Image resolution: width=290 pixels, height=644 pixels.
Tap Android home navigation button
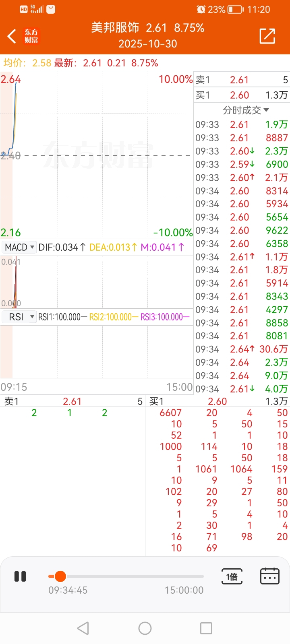pos(145,628)
